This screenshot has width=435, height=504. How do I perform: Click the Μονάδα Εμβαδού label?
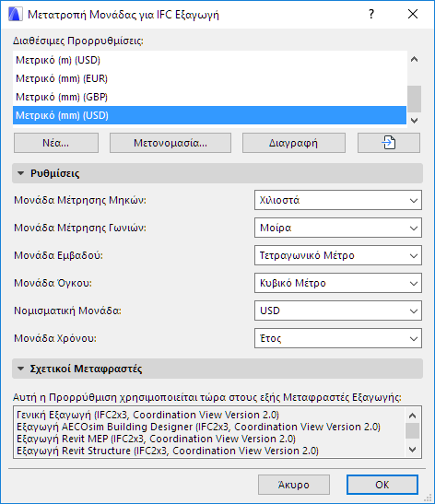[58, 255]
